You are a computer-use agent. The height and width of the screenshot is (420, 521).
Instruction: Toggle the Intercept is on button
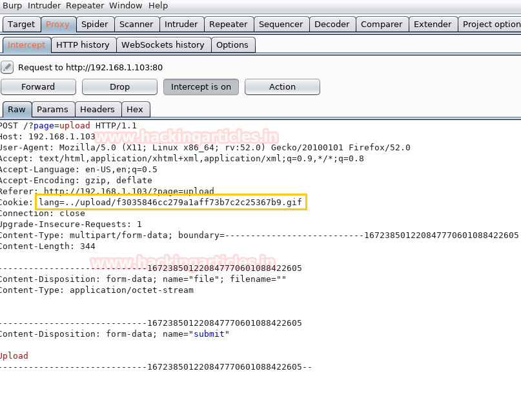(201, 87)
